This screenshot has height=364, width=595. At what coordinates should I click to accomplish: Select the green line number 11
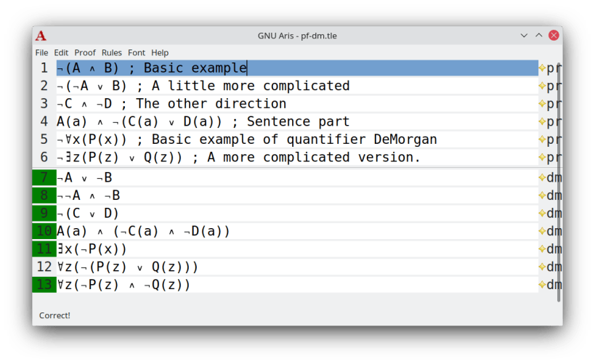coord(44,249)
